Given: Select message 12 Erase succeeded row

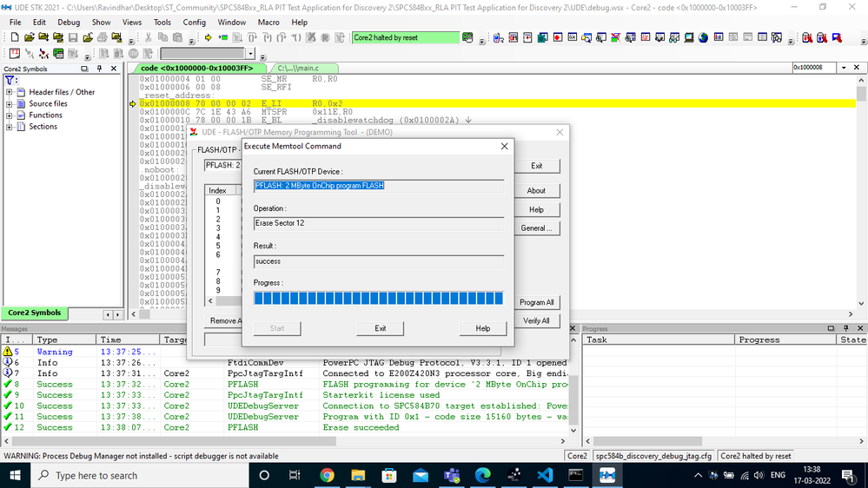Looking at the screenshot, I should pos(285,428).
